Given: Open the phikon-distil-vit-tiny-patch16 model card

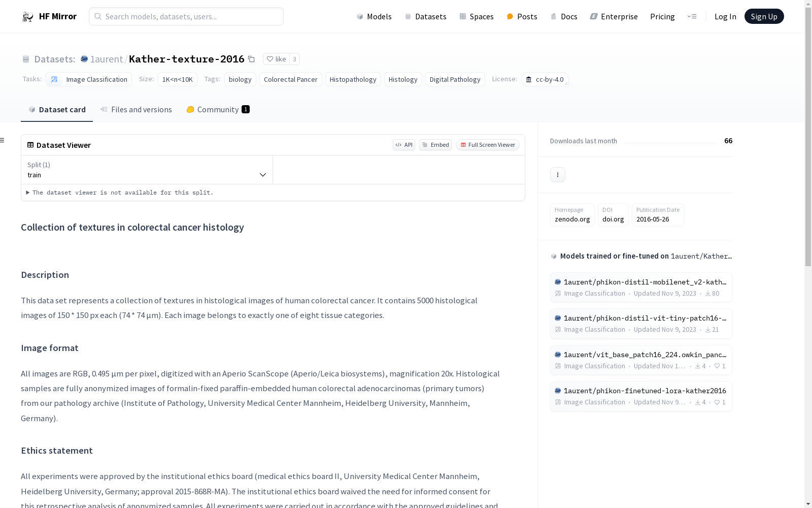Looking at the screenshot, I should (641, 324).
